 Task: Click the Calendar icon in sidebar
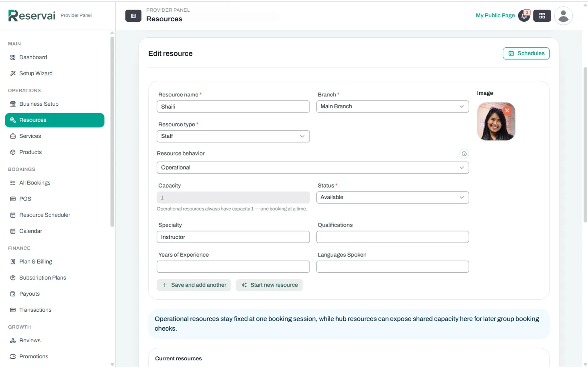click(x=13, y=231)
